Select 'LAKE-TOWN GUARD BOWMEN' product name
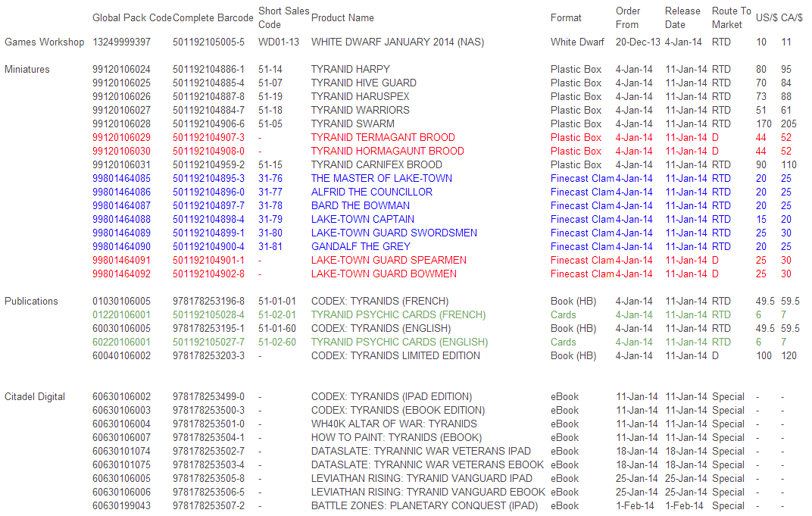 384,274
